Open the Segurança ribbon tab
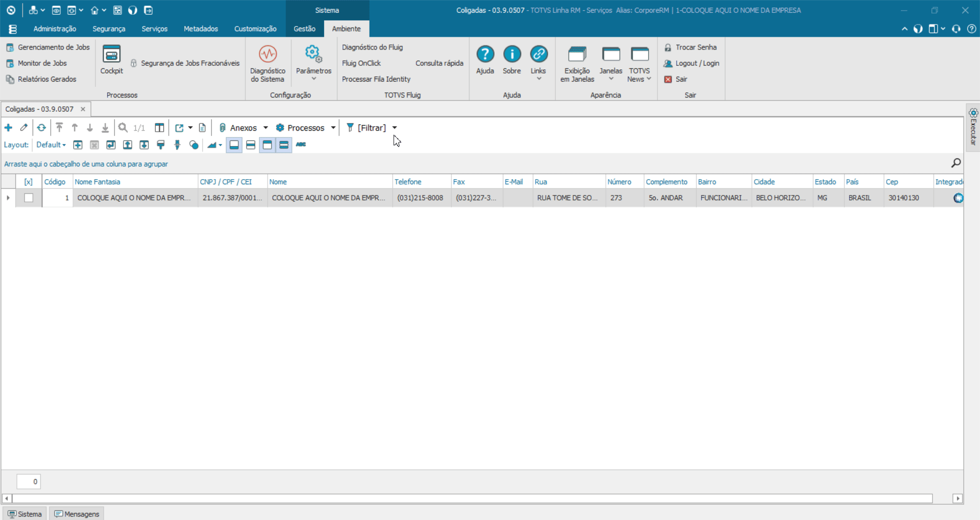Image resolution: width=980 pixels, height=520 pixels. click(109, 29)
